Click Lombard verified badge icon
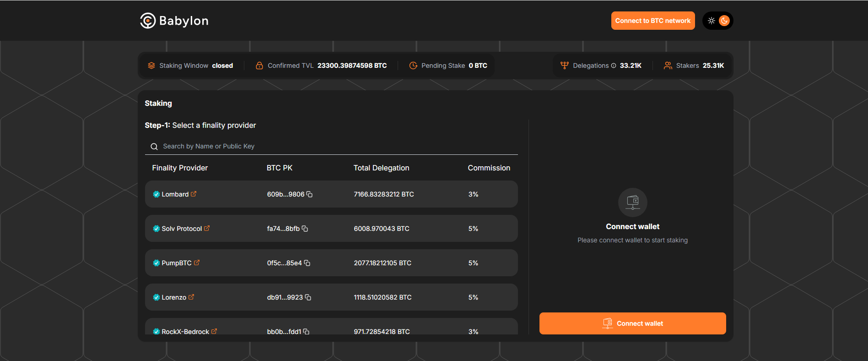The width and height of the screenshot is (868, 361). click(x=156, y=194)
